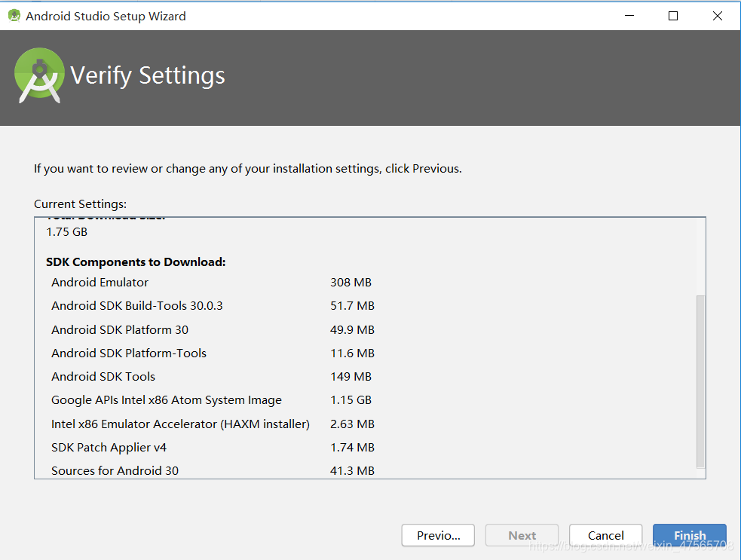Click the Cancel button
Screen dimensions: 741x560
coord(605,535)
